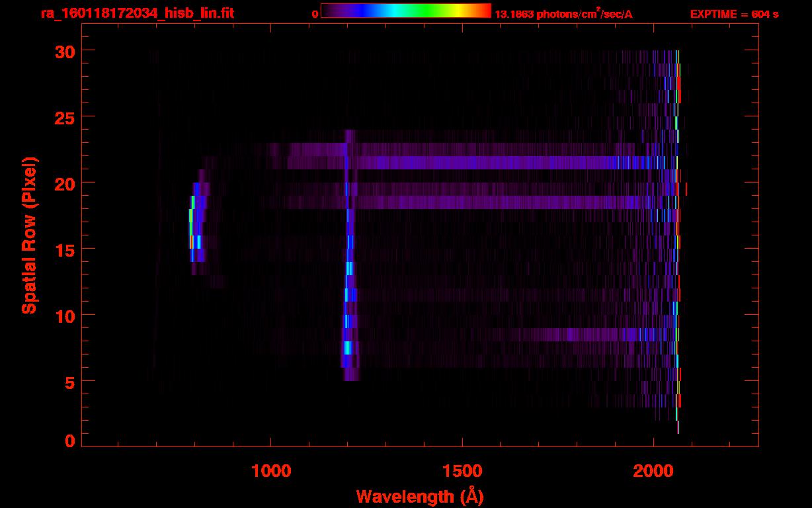Click the colorbar minimum label 0

(315, 14)
